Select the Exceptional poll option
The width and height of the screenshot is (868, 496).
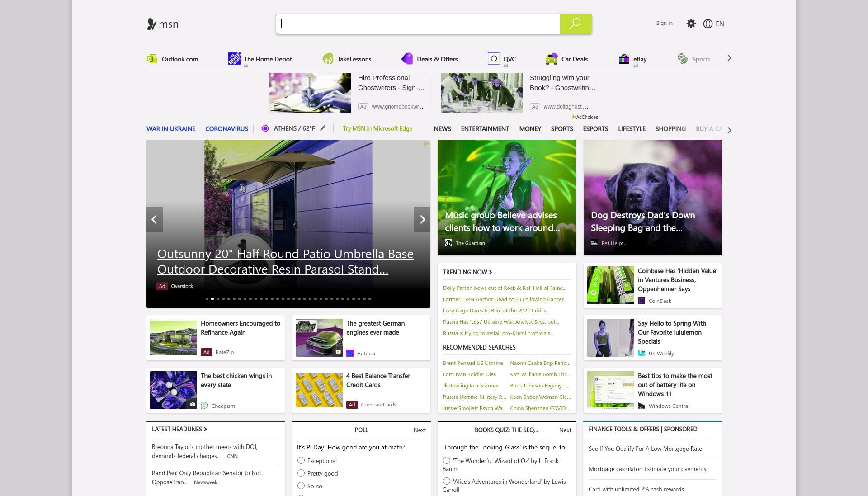[301, 460]
